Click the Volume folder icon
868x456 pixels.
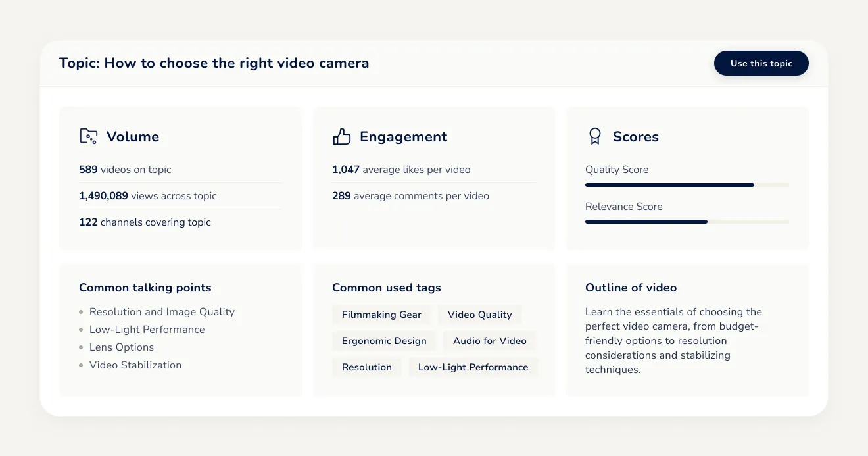89,136
